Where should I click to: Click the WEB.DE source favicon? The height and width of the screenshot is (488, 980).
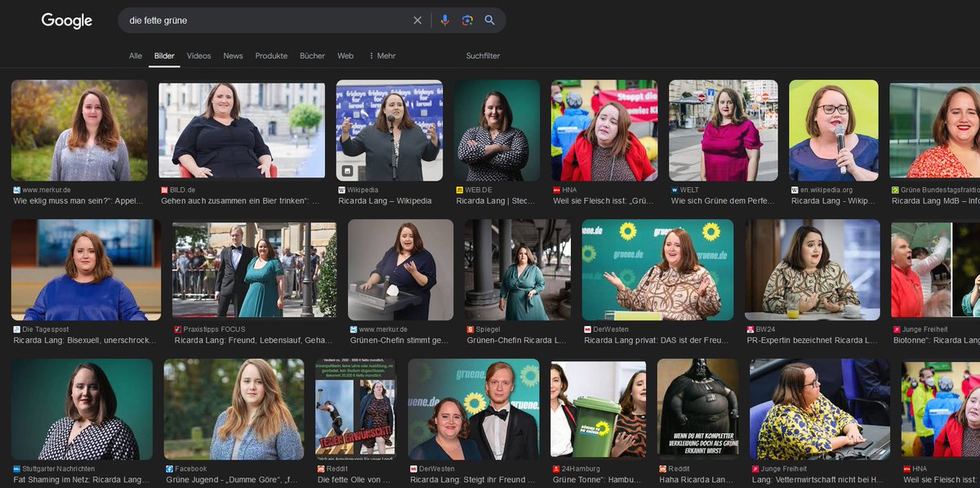pyautogui.click(x=460, y=190)
